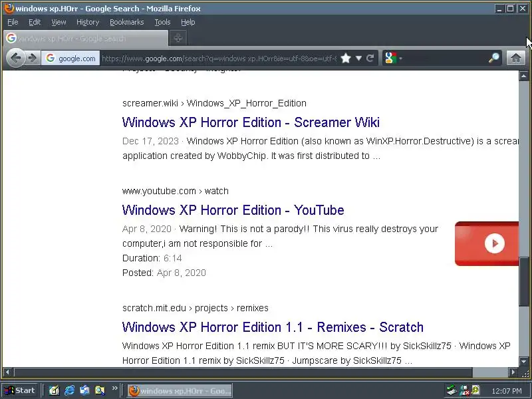Open the Horror Edition 1.1 Remixes Scratch link
Screen dimensions: 532x399
click(273, 327)
